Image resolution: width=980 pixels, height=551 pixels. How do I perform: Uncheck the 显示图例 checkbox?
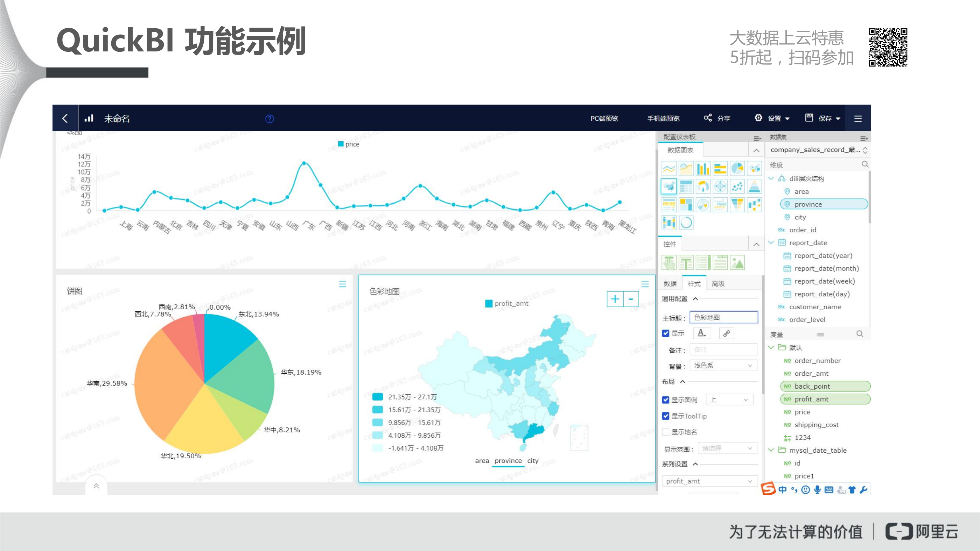[x=665, y=400]
